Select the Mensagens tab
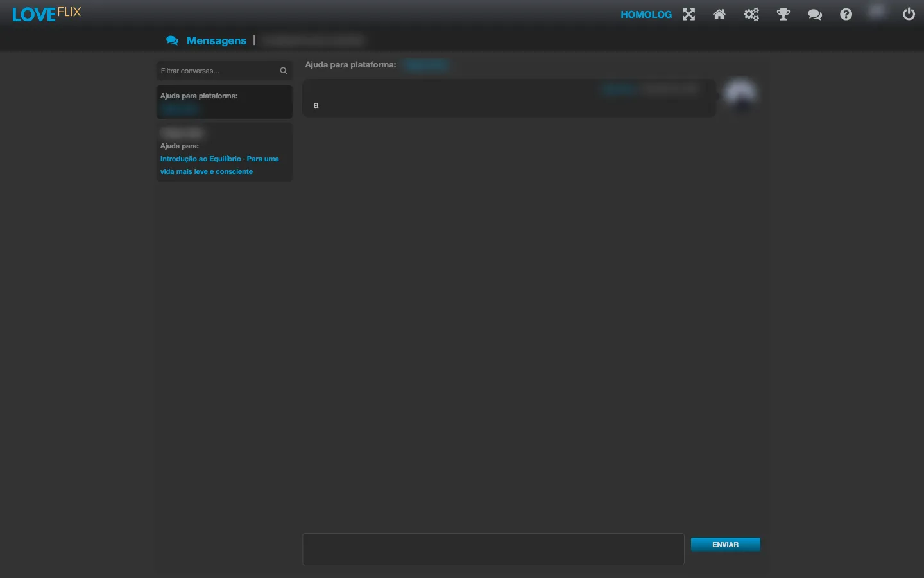The image size is (924, 578). pos(216,40)
